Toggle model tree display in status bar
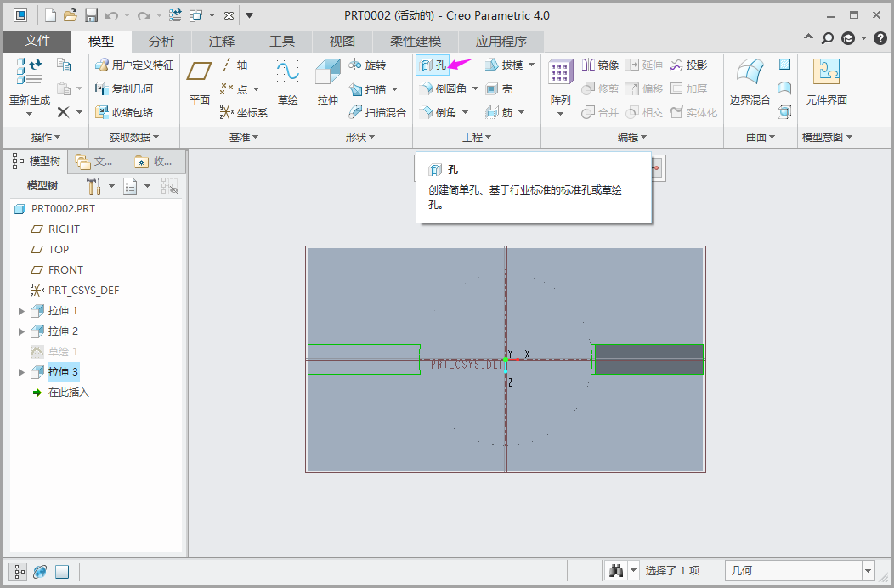894x588 pixels. (19, 572)
